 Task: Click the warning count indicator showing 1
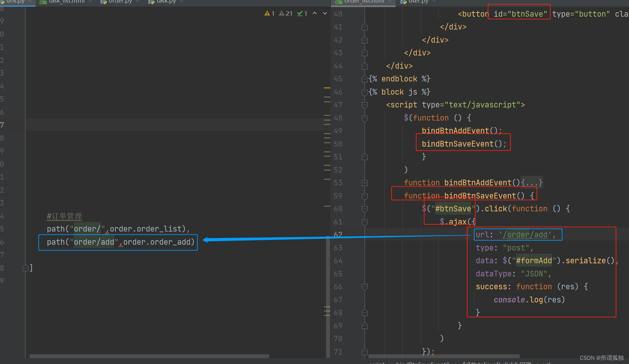(269, 13)
